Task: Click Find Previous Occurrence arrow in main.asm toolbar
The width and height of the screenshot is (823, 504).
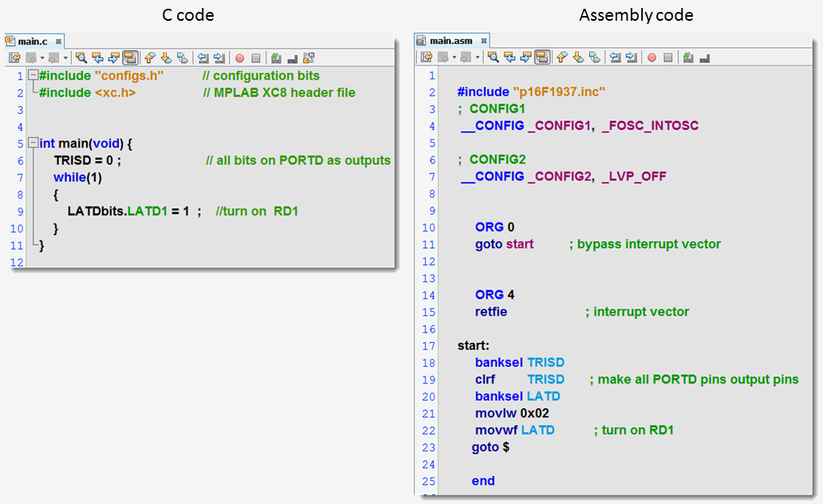Action: [x=509, y=57]
